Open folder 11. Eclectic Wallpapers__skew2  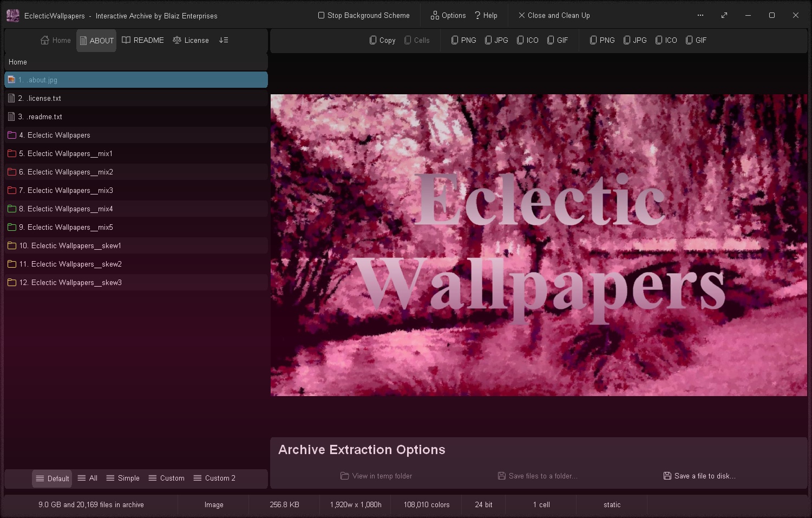pyautogui.click(x=136, y=264)
